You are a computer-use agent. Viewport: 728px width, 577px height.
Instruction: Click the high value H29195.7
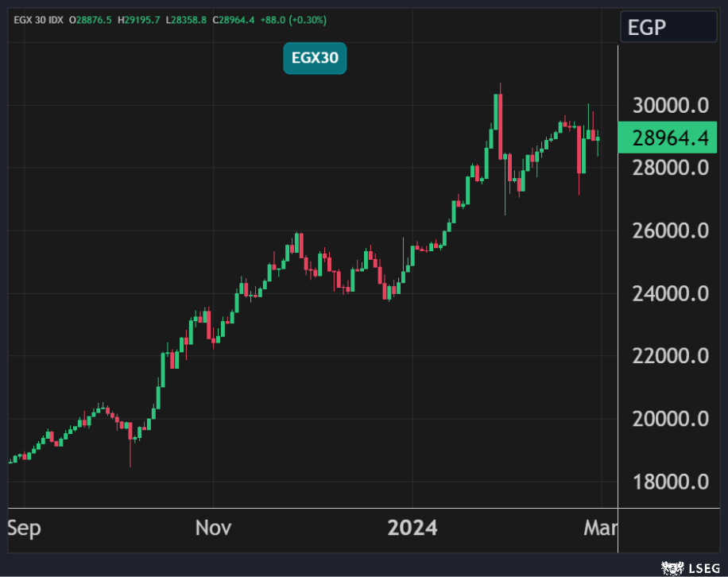click(x=141, y=19)
